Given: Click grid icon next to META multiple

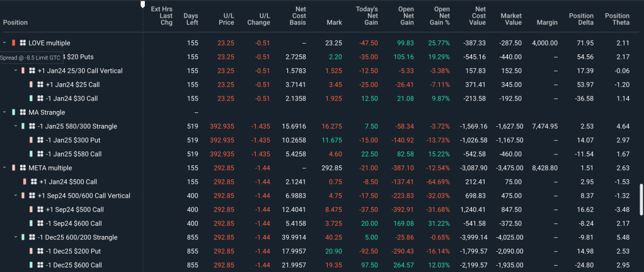Looking at the screenshot, I should [23, 168].
